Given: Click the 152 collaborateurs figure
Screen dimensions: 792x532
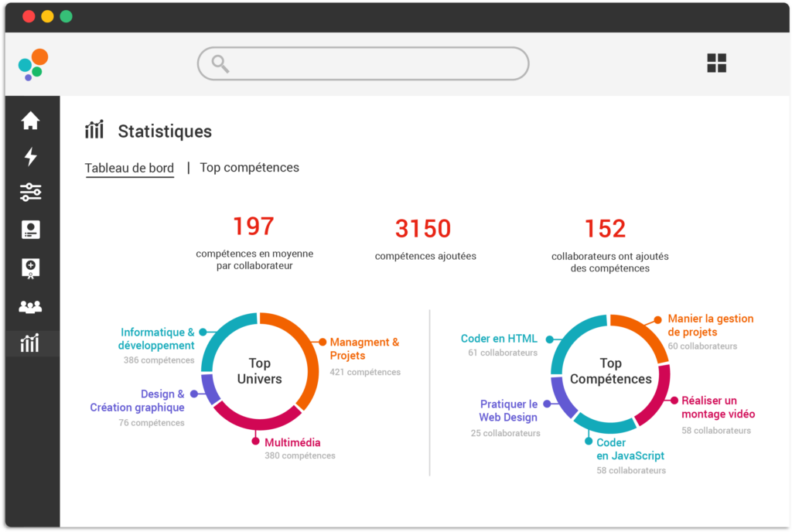Looking at the screenshot, I should 605,229.
